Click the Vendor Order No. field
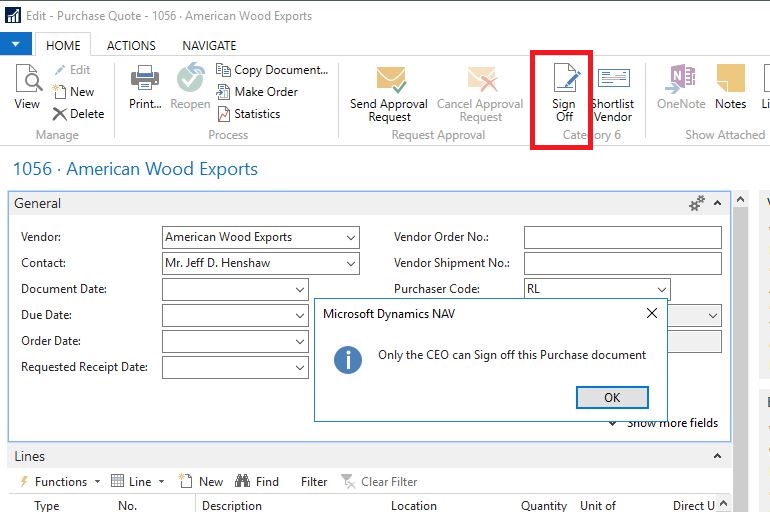Viewport: 770px width, 512px height. click(623, 238)
